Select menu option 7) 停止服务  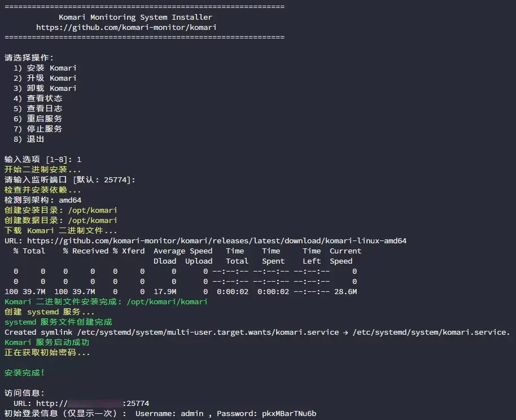click(38, 129)
